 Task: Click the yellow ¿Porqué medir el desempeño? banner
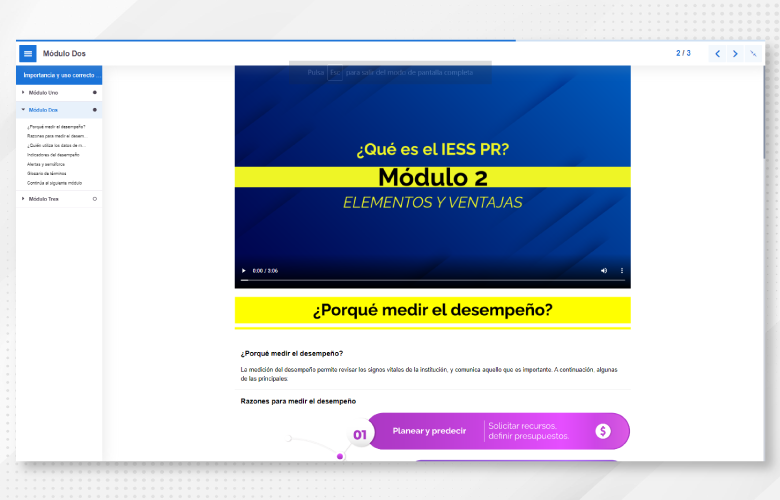[x=433, y=310]
